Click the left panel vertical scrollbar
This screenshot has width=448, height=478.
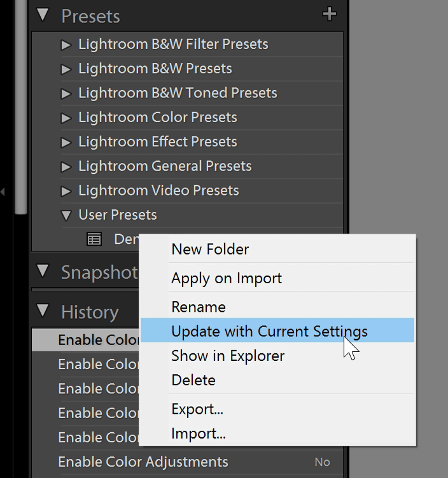tap(21, 107)
